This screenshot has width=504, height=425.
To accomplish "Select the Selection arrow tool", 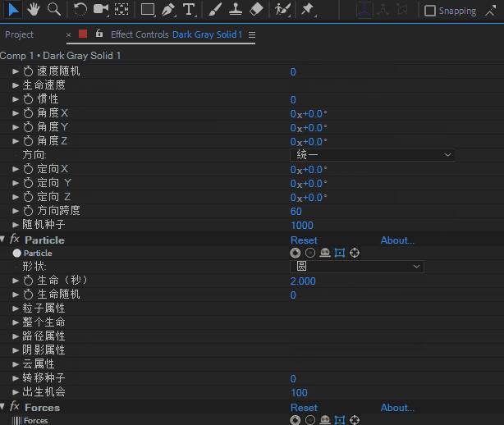I will [x=12, y=9].
